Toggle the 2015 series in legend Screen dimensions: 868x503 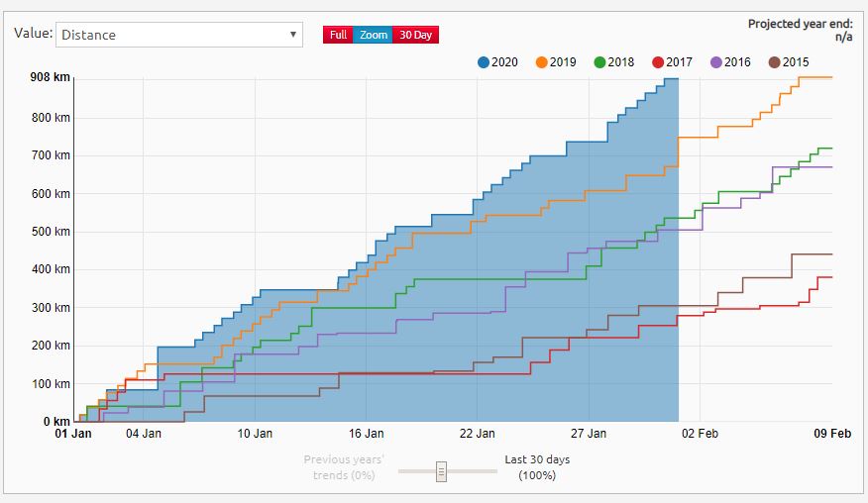789,62
